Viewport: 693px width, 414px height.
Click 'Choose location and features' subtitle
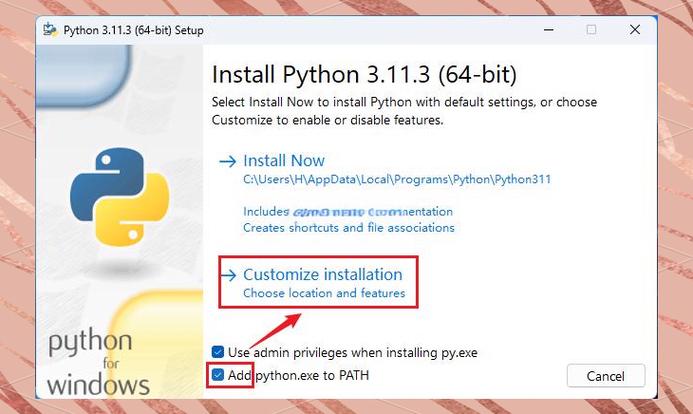[x=324, y=293]
